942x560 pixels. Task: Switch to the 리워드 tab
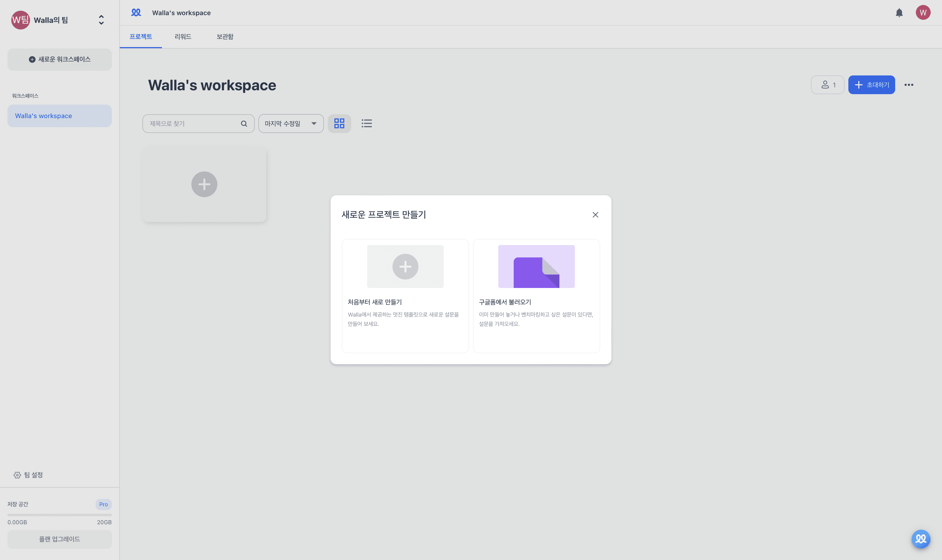[x=183, y=37]
